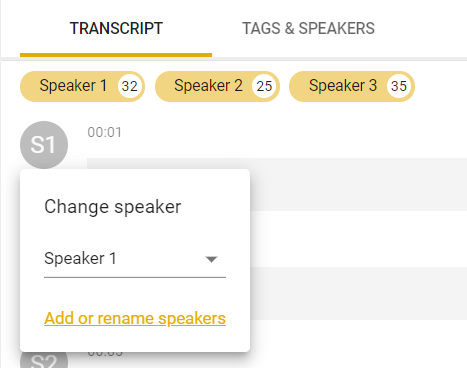Expand the speaker list with the arrow

(x=211, y=259)
